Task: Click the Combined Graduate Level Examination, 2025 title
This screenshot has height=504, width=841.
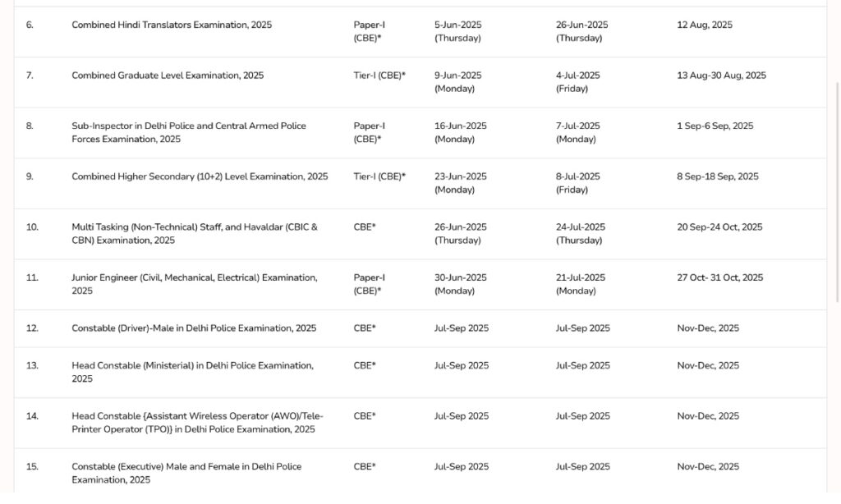Action: pos(168,76)
